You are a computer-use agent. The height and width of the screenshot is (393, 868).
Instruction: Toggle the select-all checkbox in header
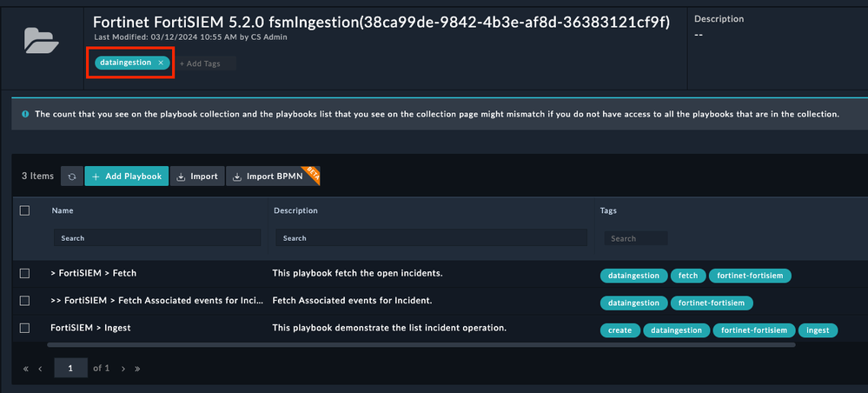coord(24,210)
